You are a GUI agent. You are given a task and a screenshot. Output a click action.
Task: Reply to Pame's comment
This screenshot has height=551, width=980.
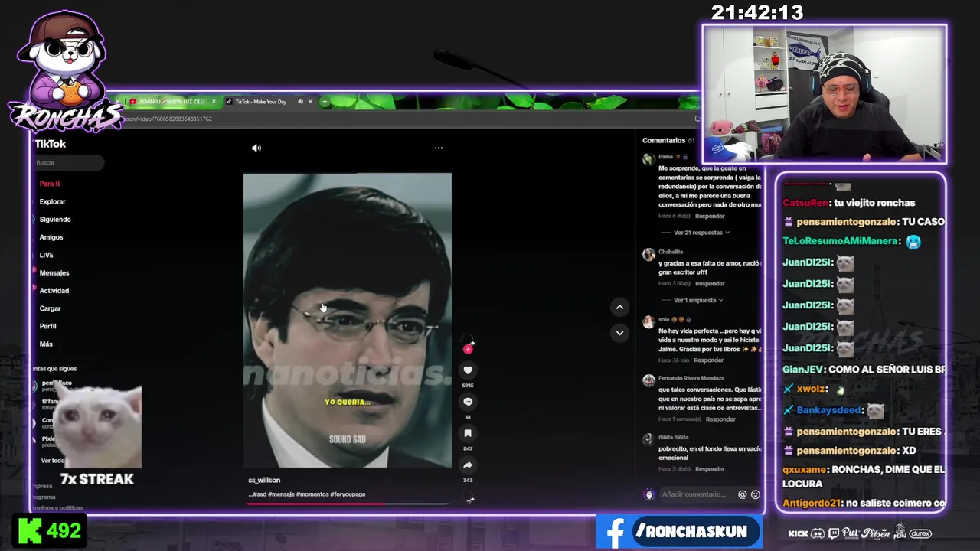pos(710,217)
